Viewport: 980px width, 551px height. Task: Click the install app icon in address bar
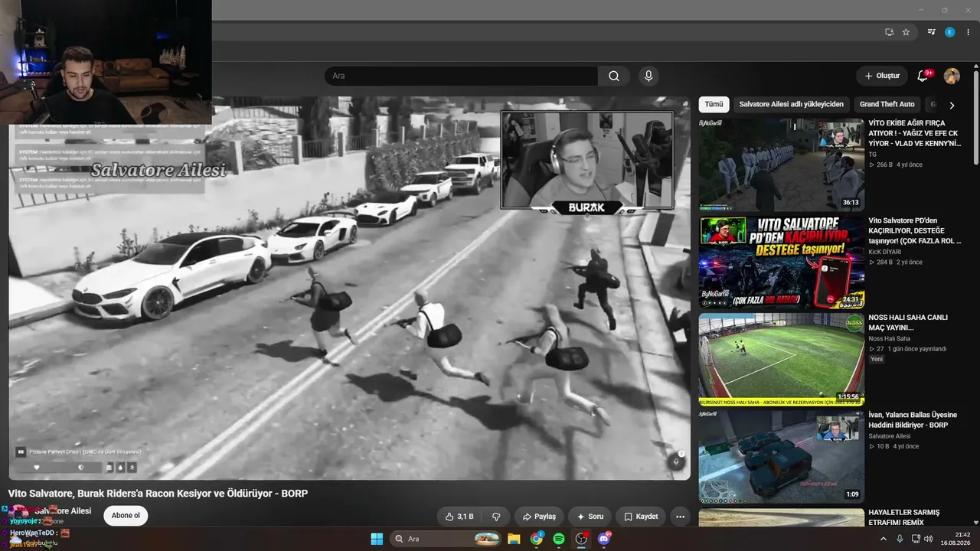[x=889, y=32]
